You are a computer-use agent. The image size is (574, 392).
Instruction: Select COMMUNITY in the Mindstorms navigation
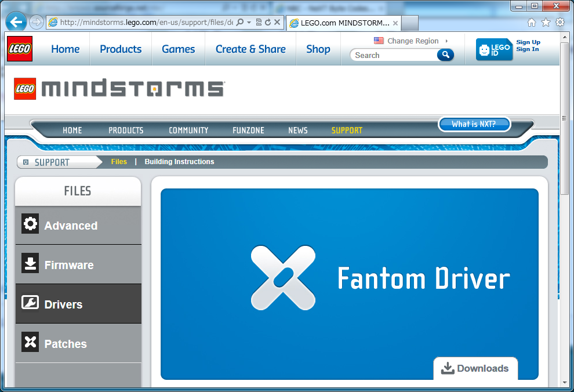pyautogui.click(x=188, y=130)
